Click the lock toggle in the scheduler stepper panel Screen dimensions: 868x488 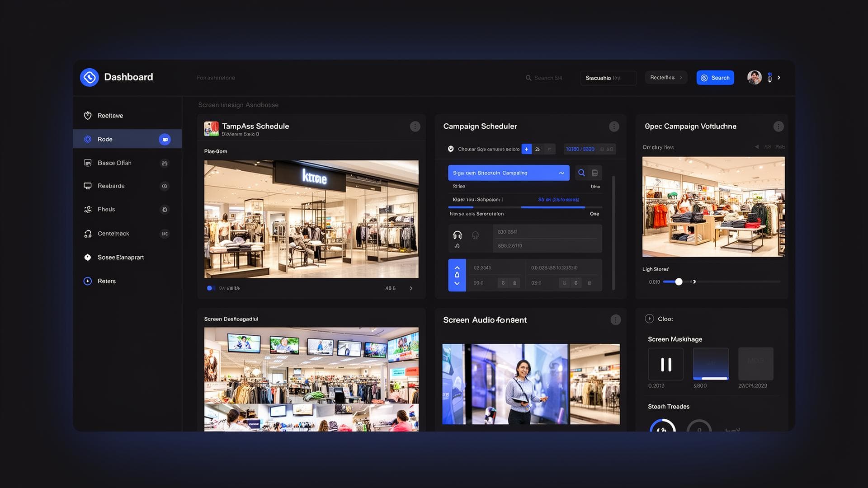[457, 275]
